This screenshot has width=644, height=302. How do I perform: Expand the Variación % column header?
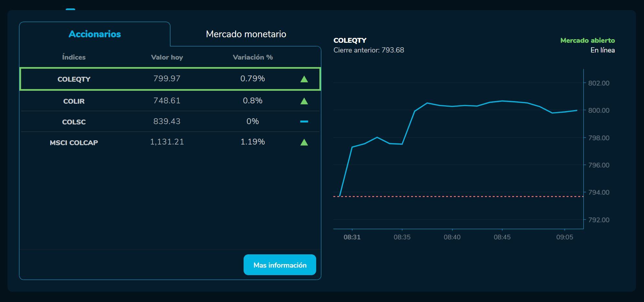[253, 57]
